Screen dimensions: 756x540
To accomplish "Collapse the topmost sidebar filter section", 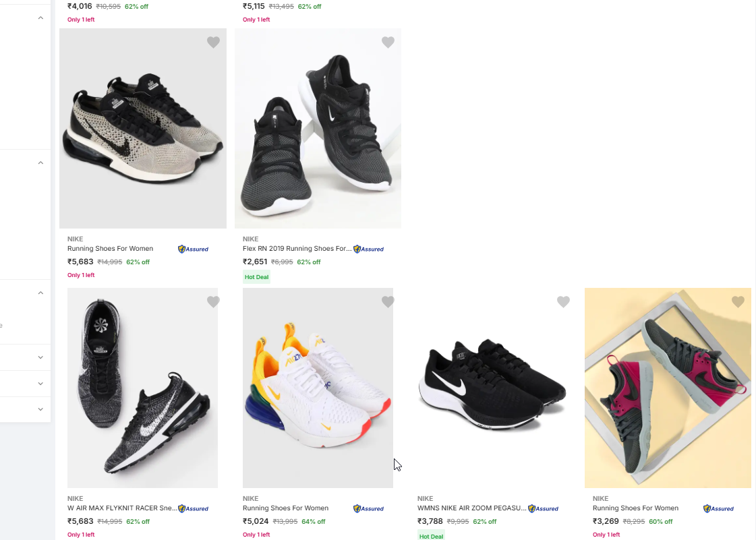I will 40,18.
